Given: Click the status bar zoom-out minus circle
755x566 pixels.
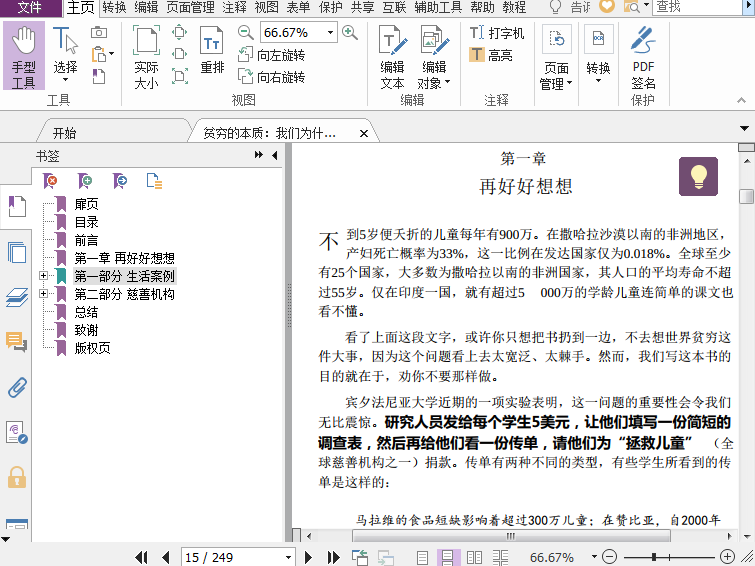Looking at the screenshot, I should (x=609, y=557).
